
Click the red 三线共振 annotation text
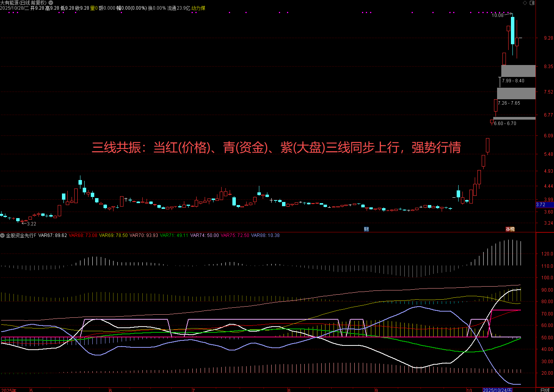276,147
